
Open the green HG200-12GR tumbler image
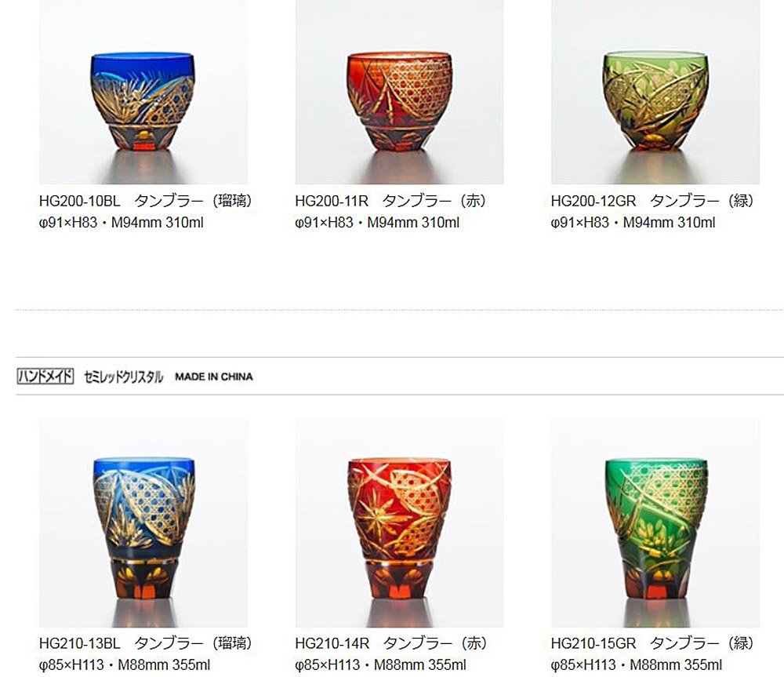point(655,92)
